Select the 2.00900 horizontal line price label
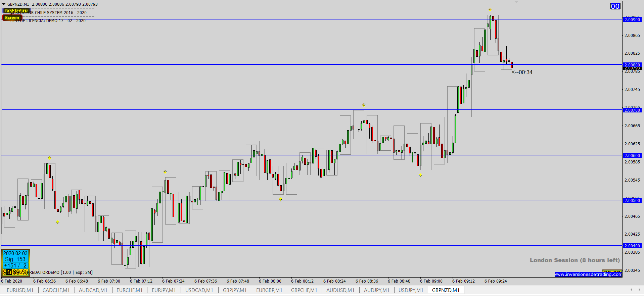 [632, 19]
